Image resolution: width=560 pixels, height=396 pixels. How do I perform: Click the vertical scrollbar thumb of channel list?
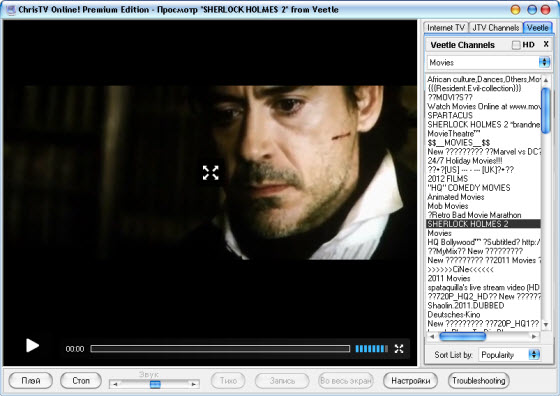(x=546, y=111)
